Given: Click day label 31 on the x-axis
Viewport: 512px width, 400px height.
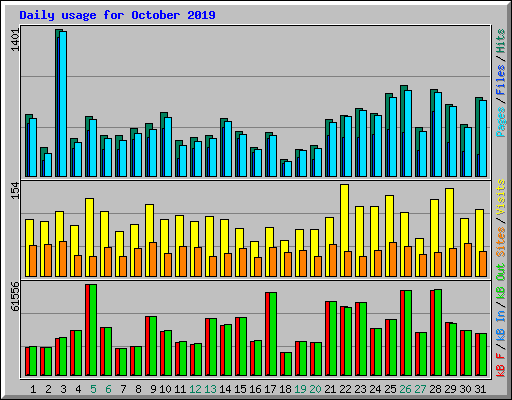Looking at the screenshot, I should point(480,389).
